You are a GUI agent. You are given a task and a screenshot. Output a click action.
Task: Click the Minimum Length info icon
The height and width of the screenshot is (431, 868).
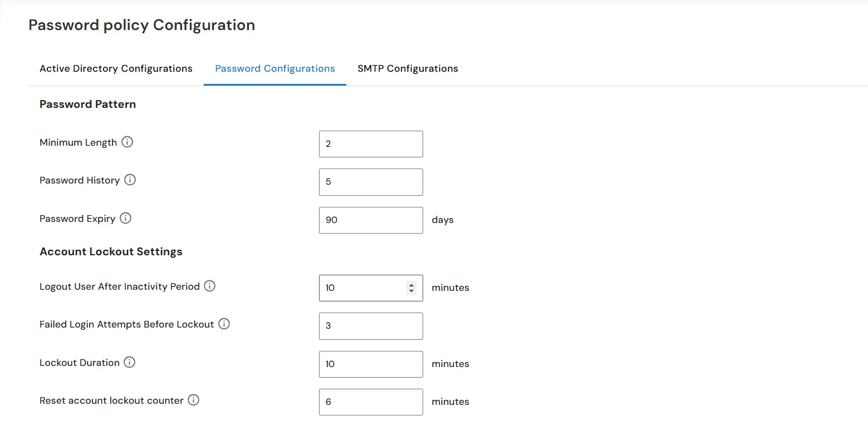pyautogui.click(x=127, y=142)
